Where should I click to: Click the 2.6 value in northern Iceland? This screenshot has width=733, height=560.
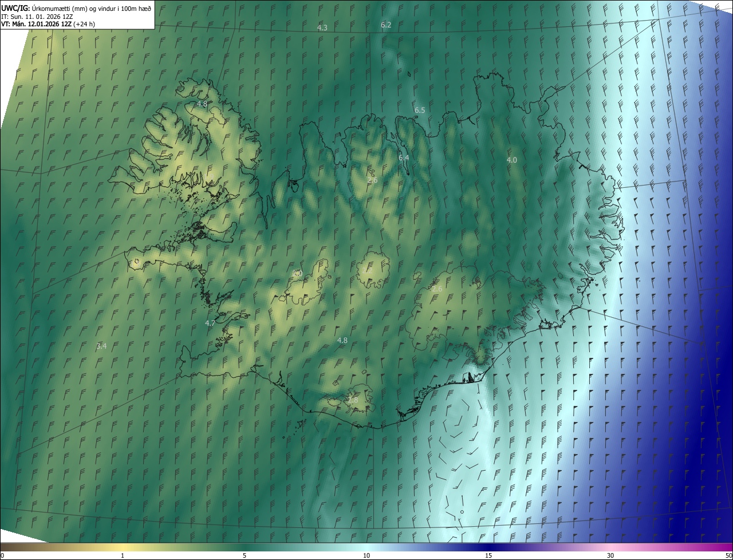pos(372,180)
